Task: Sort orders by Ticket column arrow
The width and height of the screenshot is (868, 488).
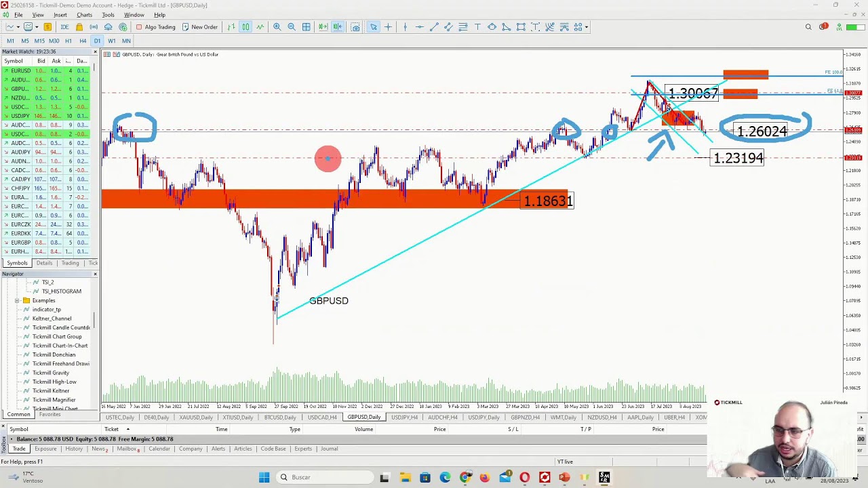Action: (x=127, y=429)
